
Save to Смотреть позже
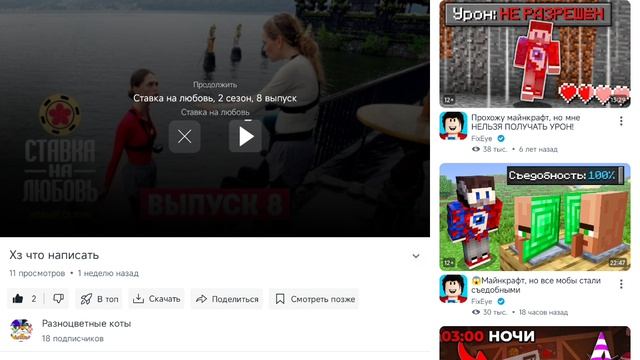click(x=314, y=299)
